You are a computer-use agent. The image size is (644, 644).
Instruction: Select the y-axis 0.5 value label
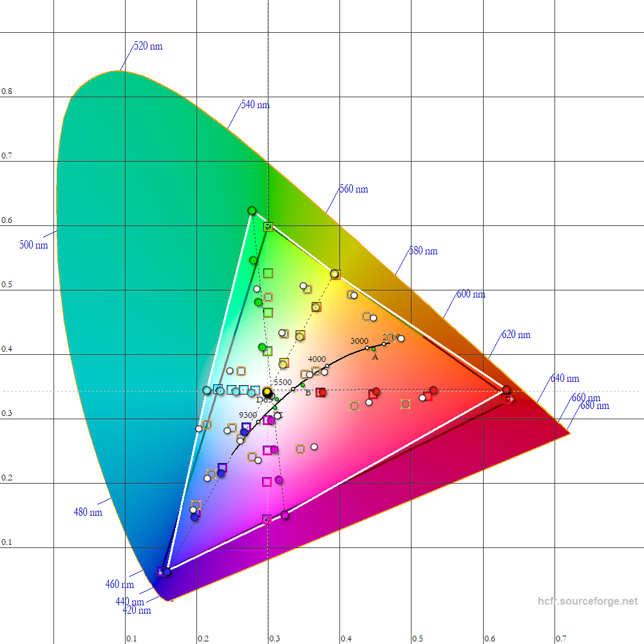click(7, 285)
